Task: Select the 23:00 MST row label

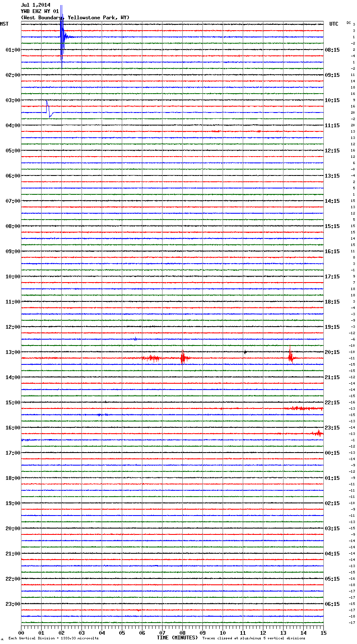Action: [x=13, y=604]
